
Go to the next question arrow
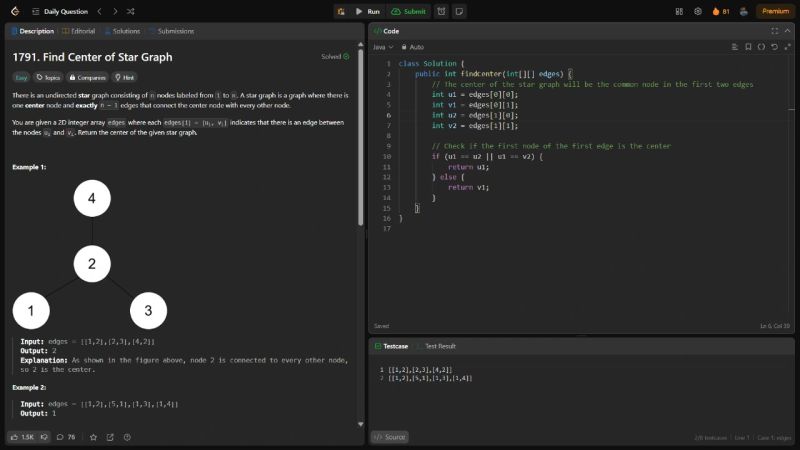[x=115, y=11]
